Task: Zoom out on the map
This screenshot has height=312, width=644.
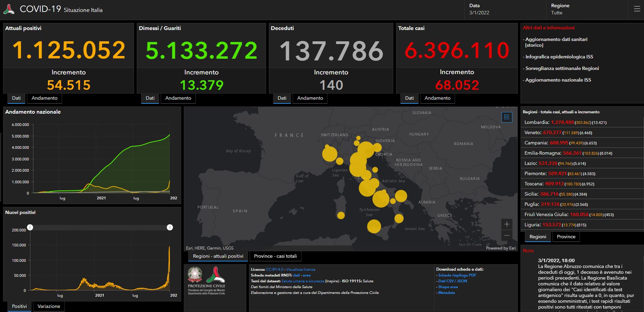Action: pyautogui.click(x=507, y=236)
